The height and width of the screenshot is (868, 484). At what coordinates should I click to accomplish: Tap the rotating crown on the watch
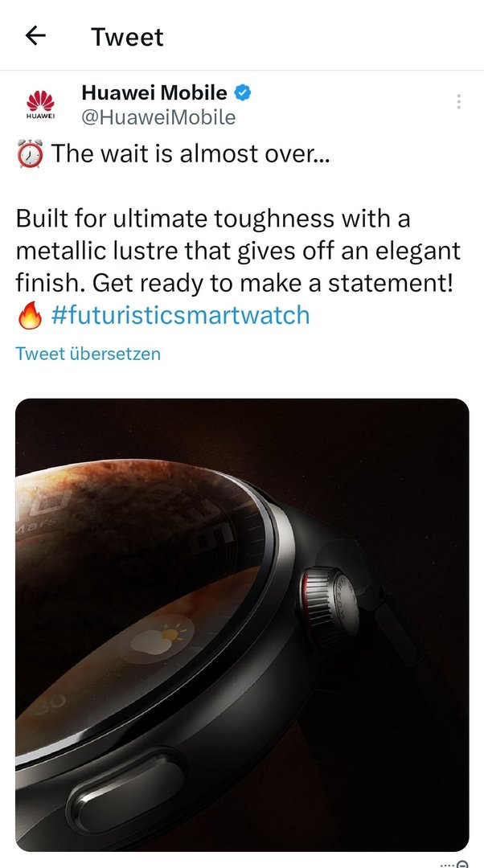[330, 604]
